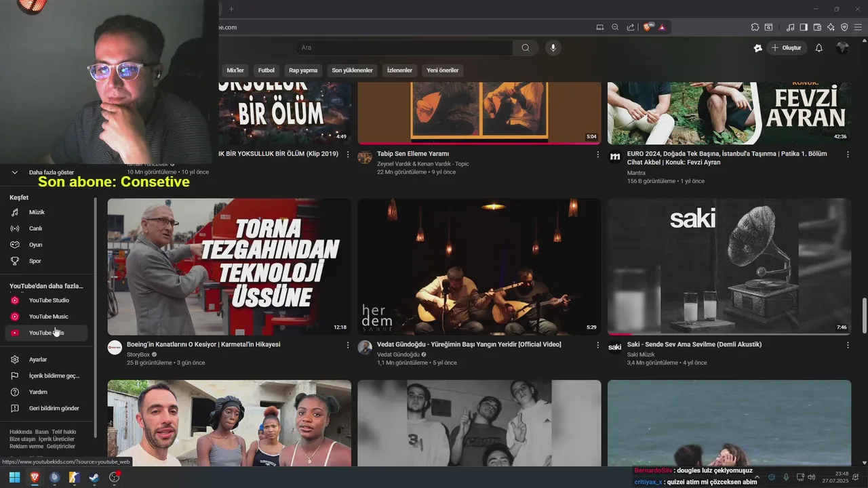
Task: Open the account avatar menu
Action: coord(842,47)
